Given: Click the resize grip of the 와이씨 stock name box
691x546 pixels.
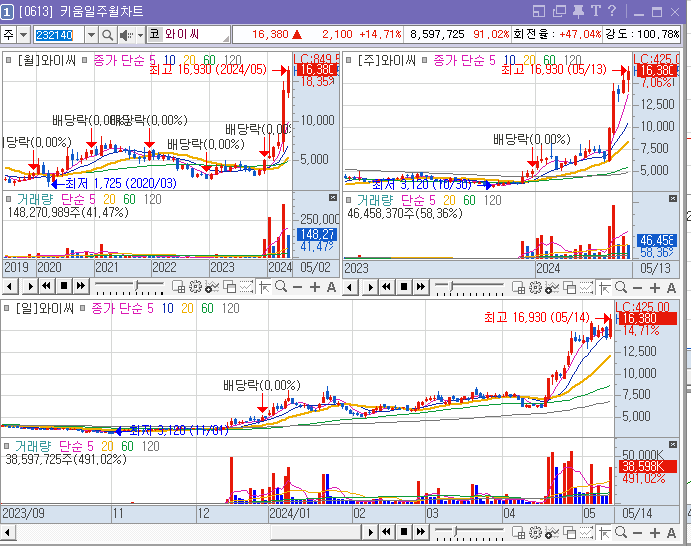Looking at the screenshot, I should [x=226, y=39].
